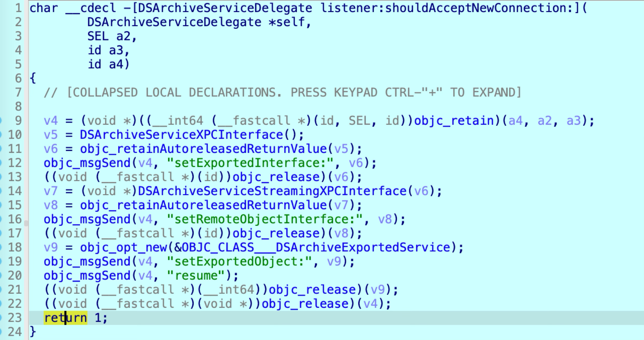Viewport: 644px width, 340px height.
Task: Select the objc_retain call on line 9
Action: [454, 121]
